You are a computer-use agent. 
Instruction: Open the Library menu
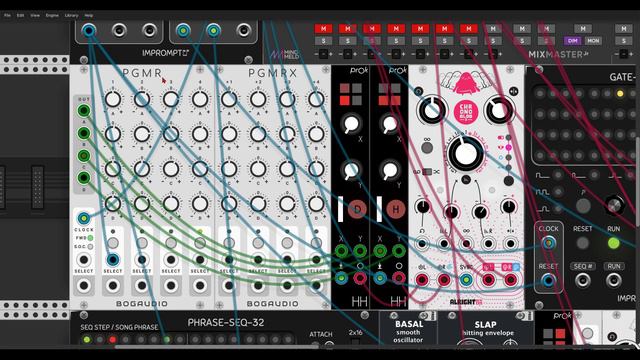pyautogui.click(x=71, y=15)
